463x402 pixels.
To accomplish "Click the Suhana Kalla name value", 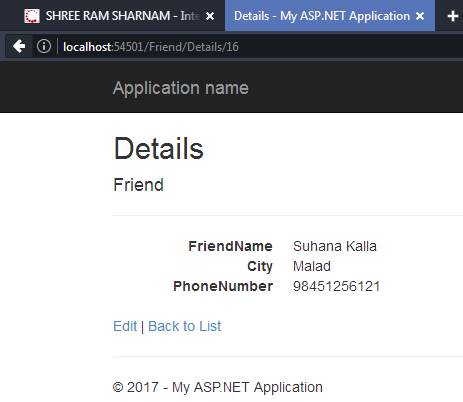I will point(335,246).
